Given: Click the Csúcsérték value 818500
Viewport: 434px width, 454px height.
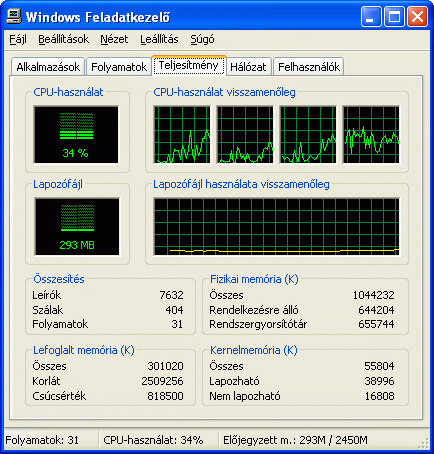Looking at the screenshot, I should pos(165,396).
